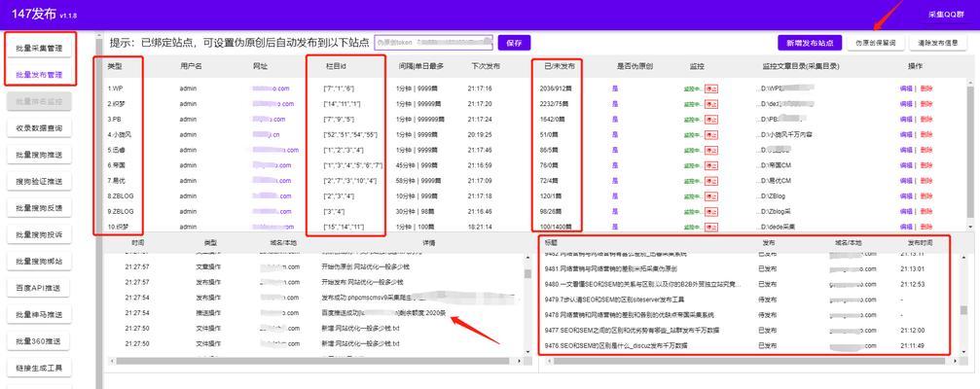Edit the 1.WP site entry
The height and width of the screenshot is (389, 980).
[906, 88]
